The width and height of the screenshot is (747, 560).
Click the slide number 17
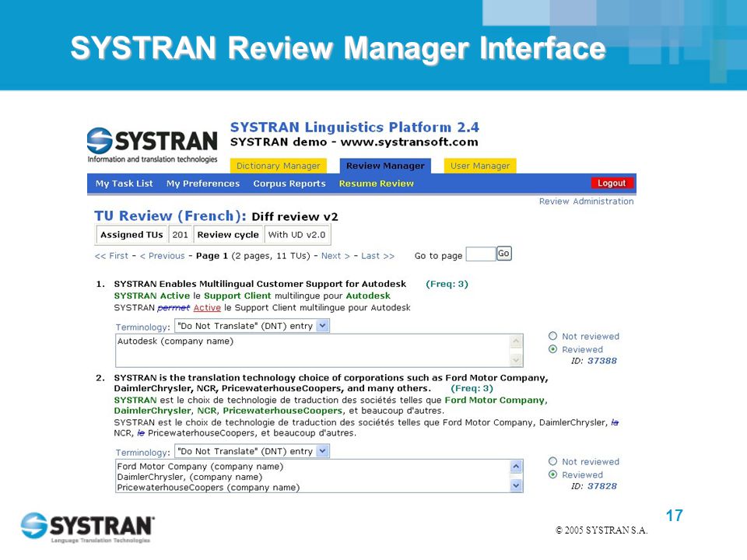[674, 515]
